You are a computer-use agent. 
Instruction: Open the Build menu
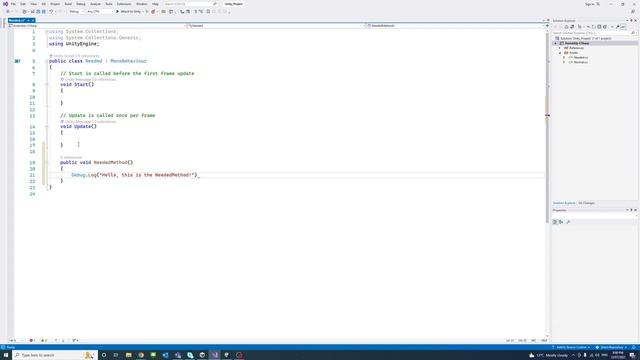click(68, 4)
